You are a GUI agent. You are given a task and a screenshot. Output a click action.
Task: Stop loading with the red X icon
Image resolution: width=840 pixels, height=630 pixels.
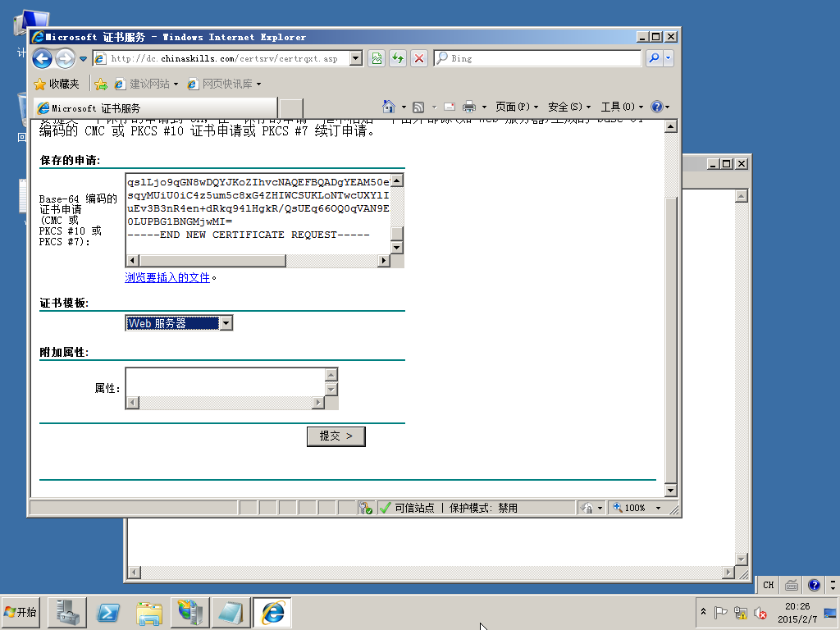419,58
